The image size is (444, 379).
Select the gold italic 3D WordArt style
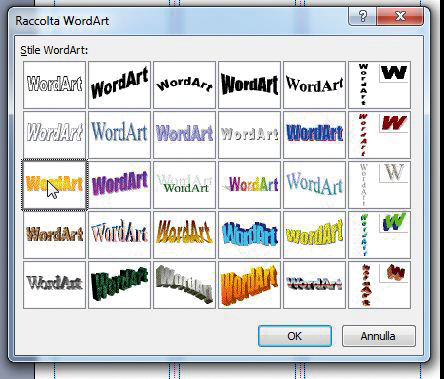[x=185, y=235]
